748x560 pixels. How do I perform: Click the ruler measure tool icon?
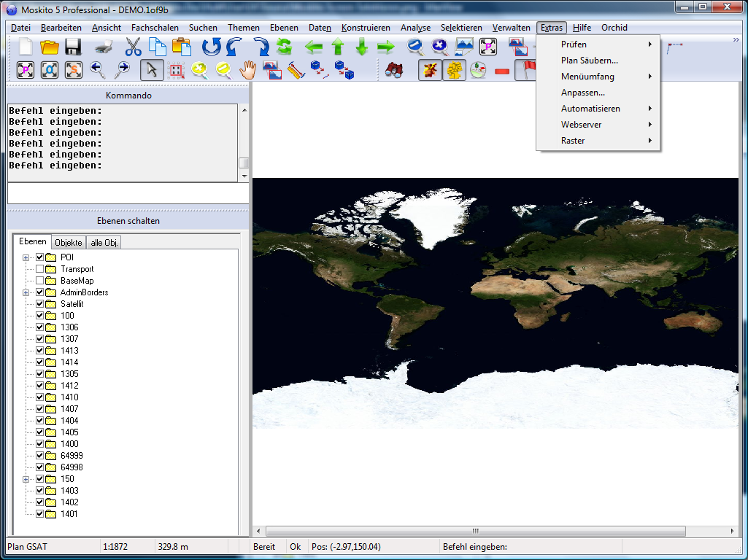coord(295,71)
